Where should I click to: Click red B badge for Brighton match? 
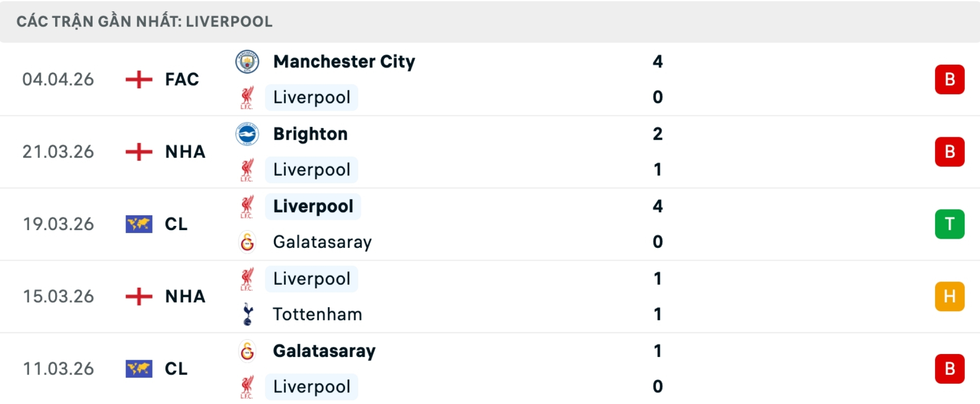(949, 152)
